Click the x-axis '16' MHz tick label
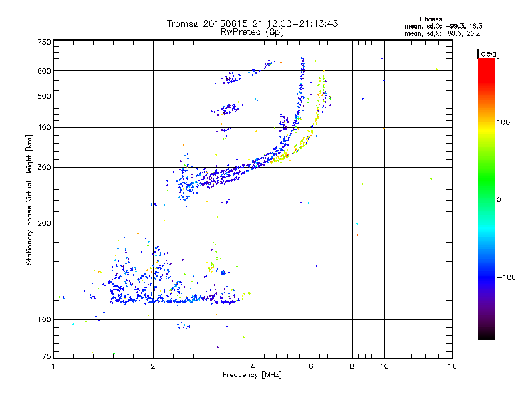532x399 pixels. [x=452, y=366]
